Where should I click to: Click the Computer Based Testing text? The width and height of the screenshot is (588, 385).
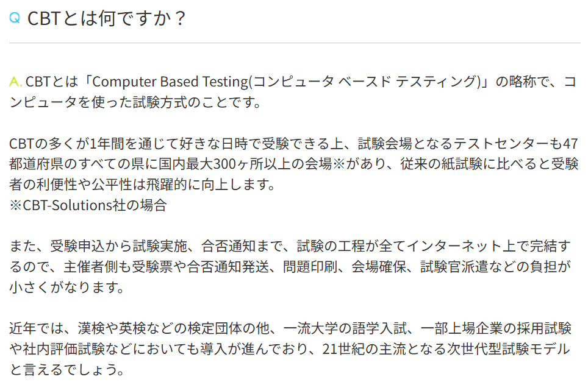click(x=170, y=82)
